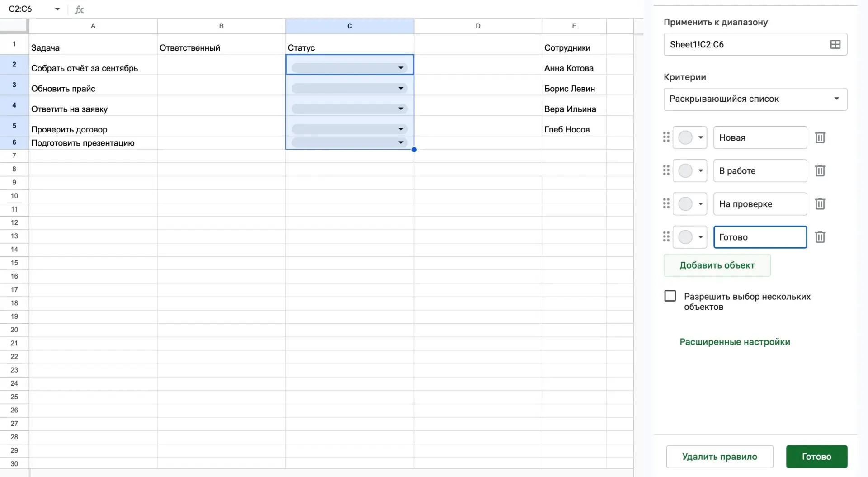Choose color for the "На проверке" item
868x477 pixels.
[x=690, y=204]
